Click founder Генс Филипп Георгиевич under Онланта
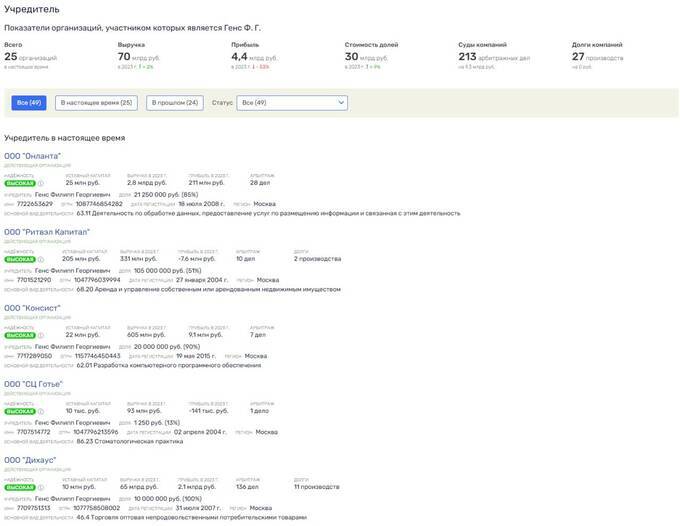Viewport: 680px width, 526px height. click(72, 195)
